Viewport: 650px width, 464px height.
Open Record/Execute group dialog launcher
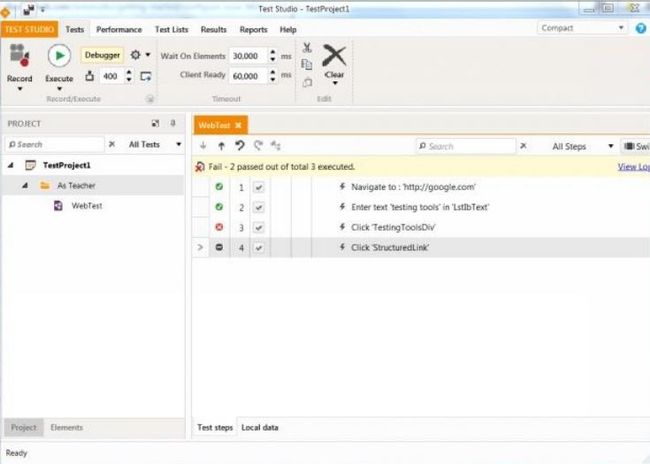tap(150, 99)
